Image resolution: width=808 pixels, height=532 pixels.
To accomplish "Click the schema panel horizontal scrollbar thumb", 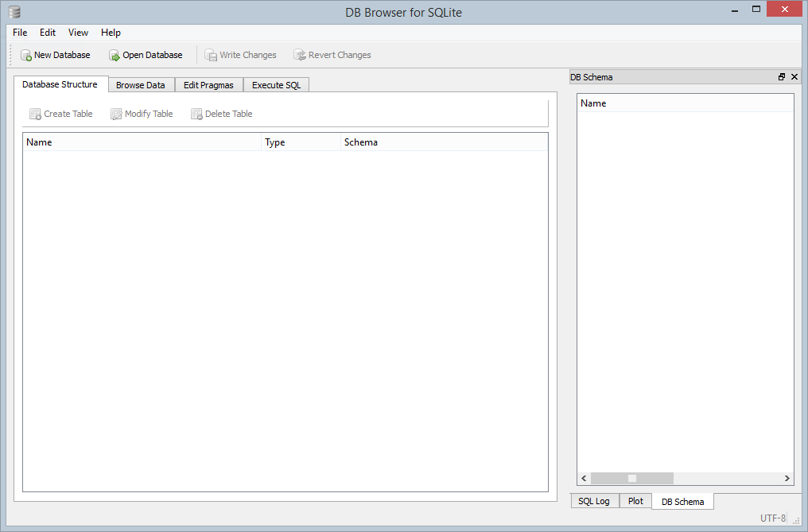I will pos(632,479).
